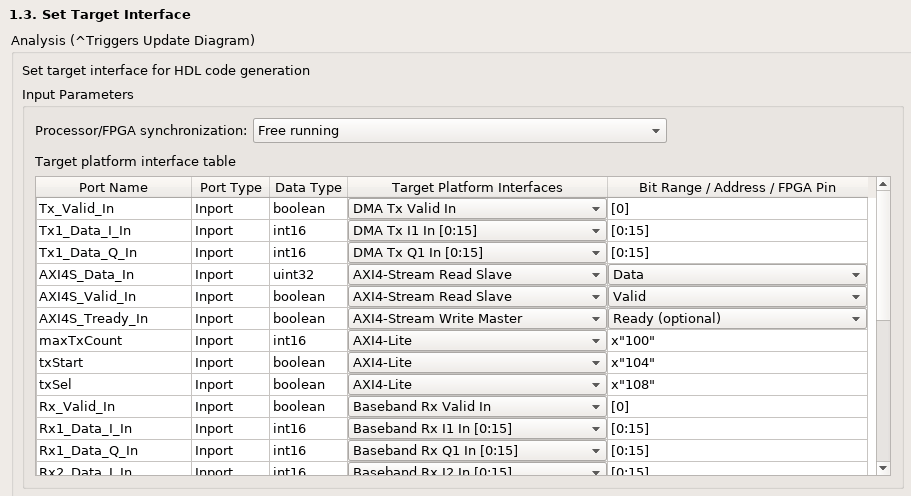Click the x"100" address field

737,341
